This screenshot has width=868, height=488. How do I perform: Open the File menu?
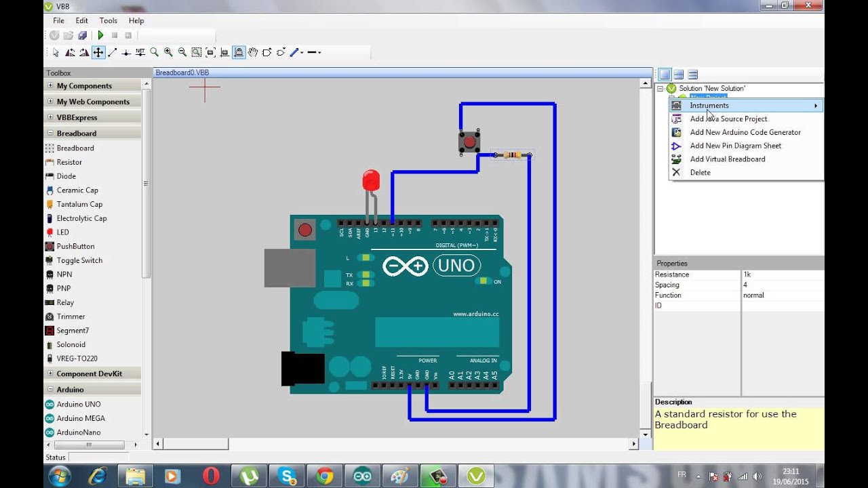(59, 21)
